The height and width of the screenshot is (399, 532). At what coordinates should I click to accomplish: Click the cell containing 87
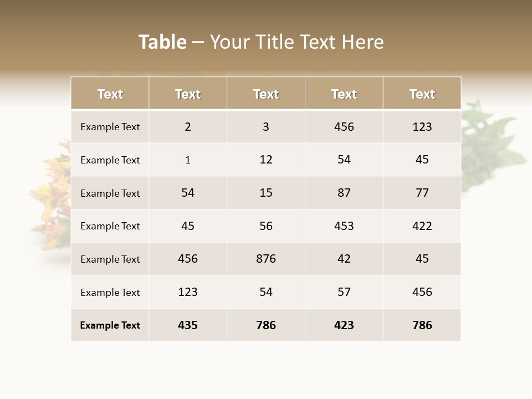tap(344, 192)
